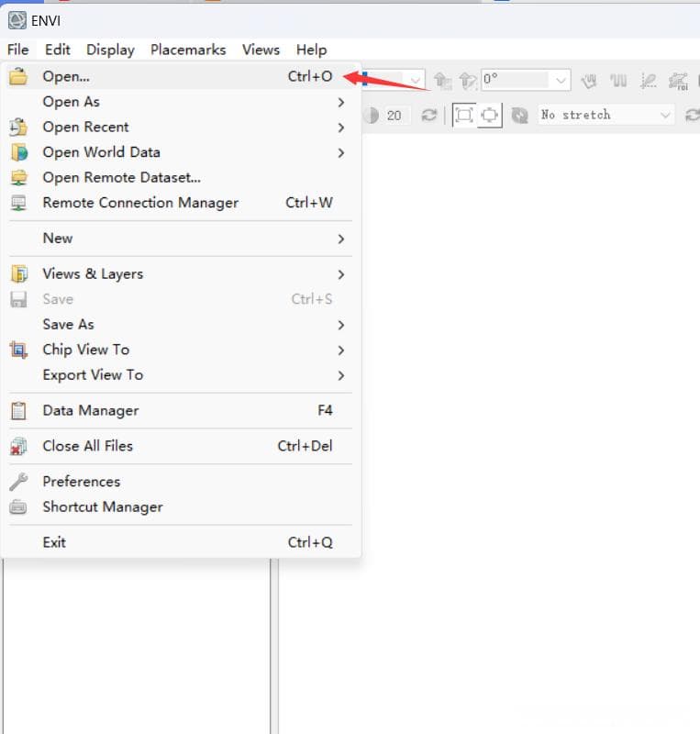Click the File menu bar item
Image resolution: width=700 pixels, height=734 pixels.
click(17, 50)
